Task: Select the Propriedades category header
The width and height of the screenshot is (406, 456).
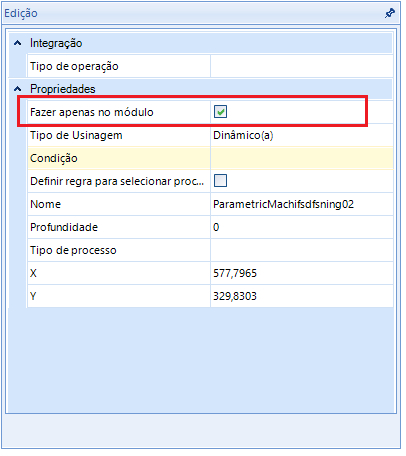Action: pos(63,90)
